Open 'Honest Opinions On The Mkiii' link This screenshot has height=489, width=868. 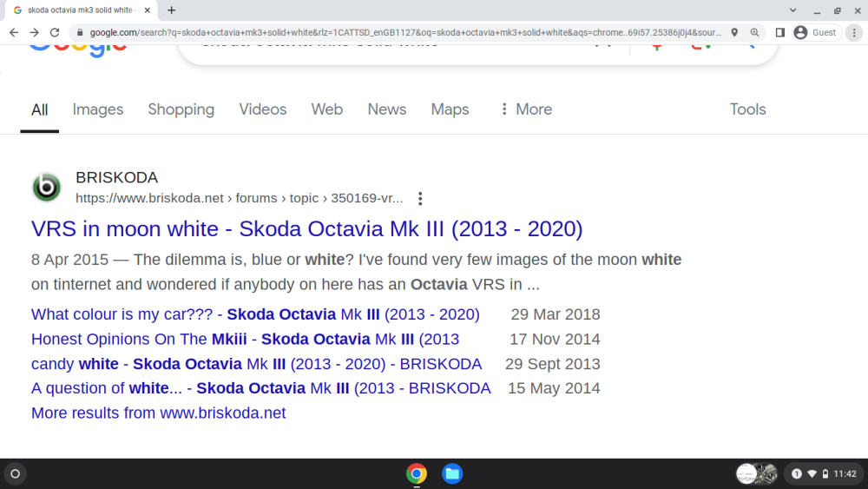[246, 339]
